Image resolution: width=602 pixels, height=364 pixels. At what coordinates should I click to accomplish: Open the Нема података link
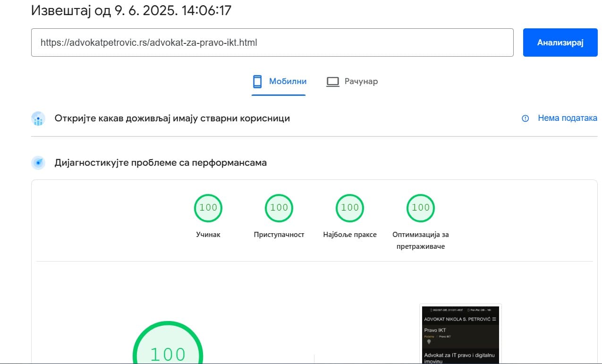(x=567, y=118)
